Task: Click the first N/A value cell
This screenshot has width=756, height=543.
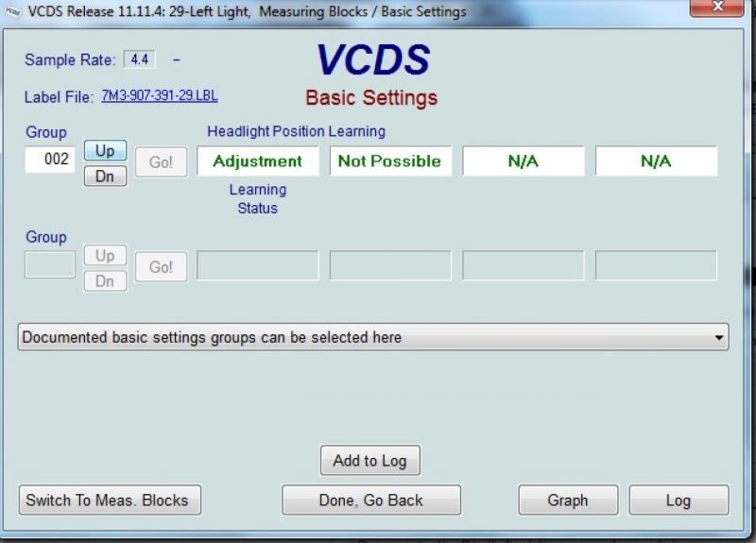Action: [x=524, y=161]
